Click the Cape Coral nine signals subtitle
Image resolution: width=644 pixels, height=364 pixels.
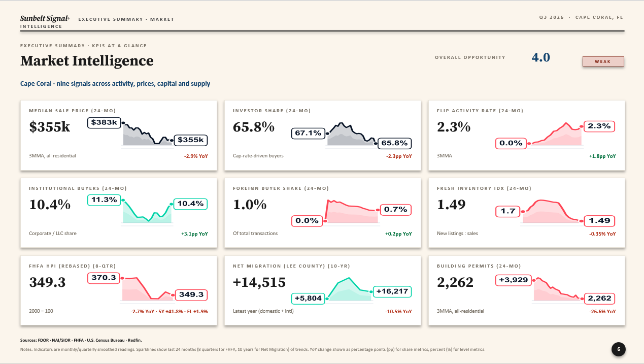click(115, 84)
